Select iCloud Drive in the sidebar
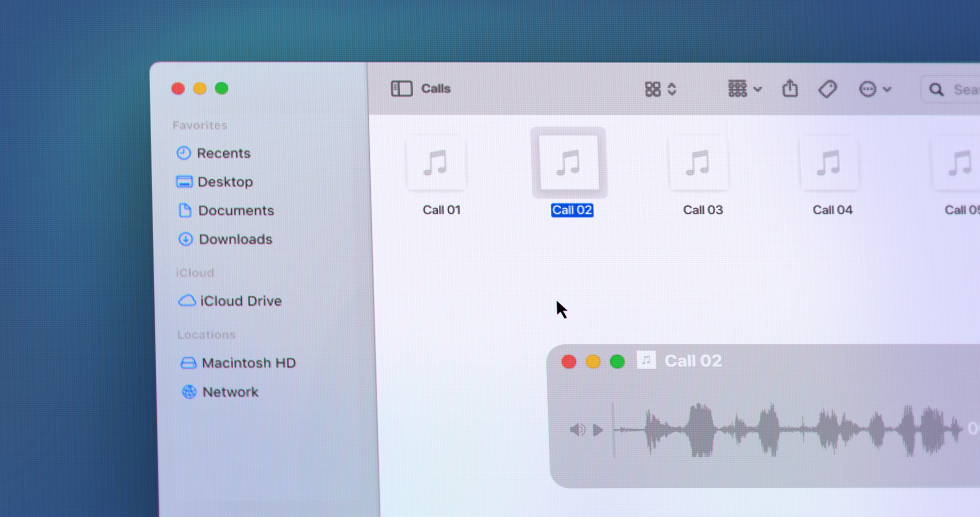Screen dimensions: 980x517 (240, 301)
